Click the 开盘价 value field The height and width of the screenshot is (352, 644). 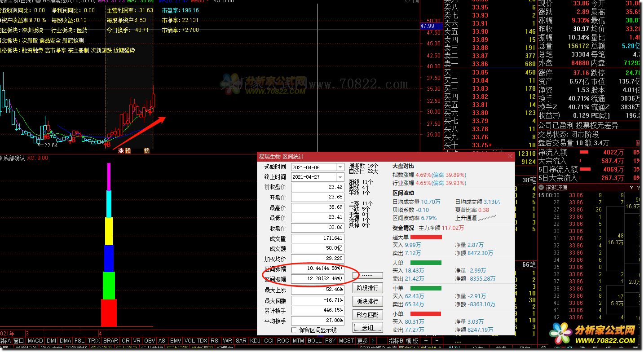pos(318,198)
